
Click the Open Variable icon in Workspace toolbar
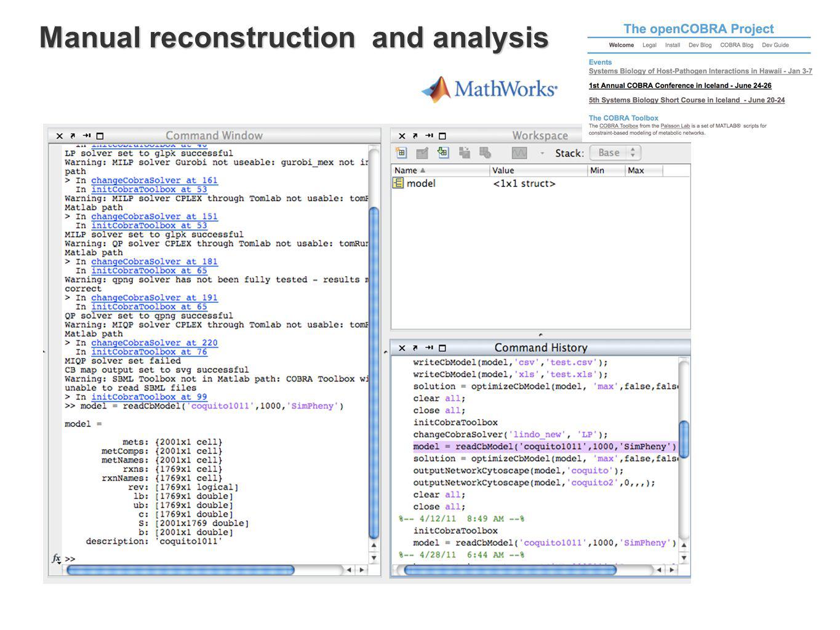coord(422,153)
